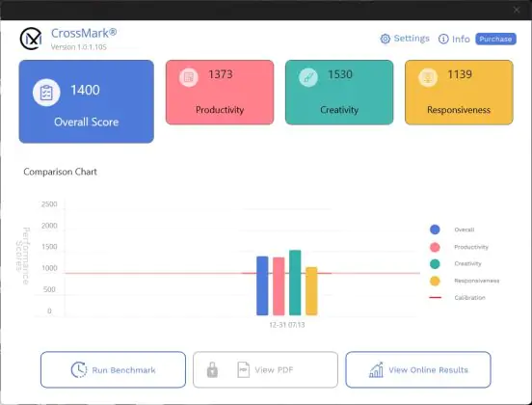Click the yellow Responsiveness bar in chart
Viewport: 532px width, 405px height.
[x=311, y=291]
